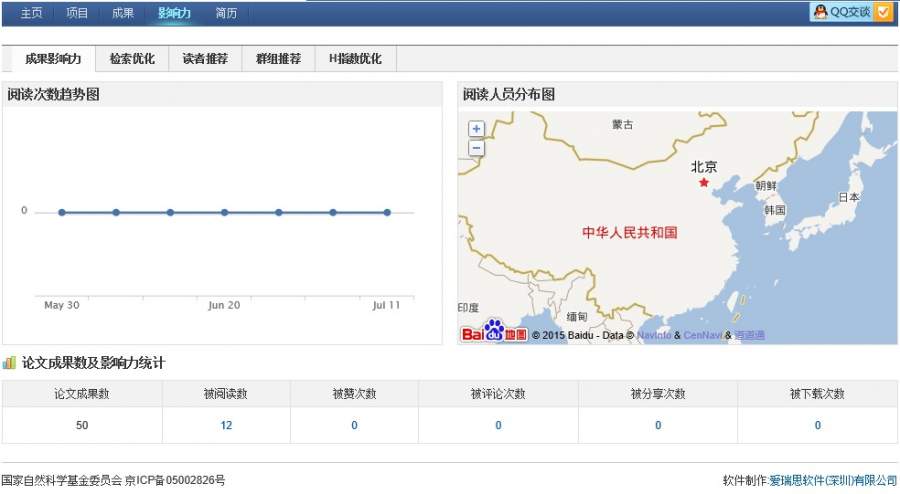The height and width of the screenshot is (494, 900).
Task: Open the 被赞次数 value 0
Action: [354, 425]
